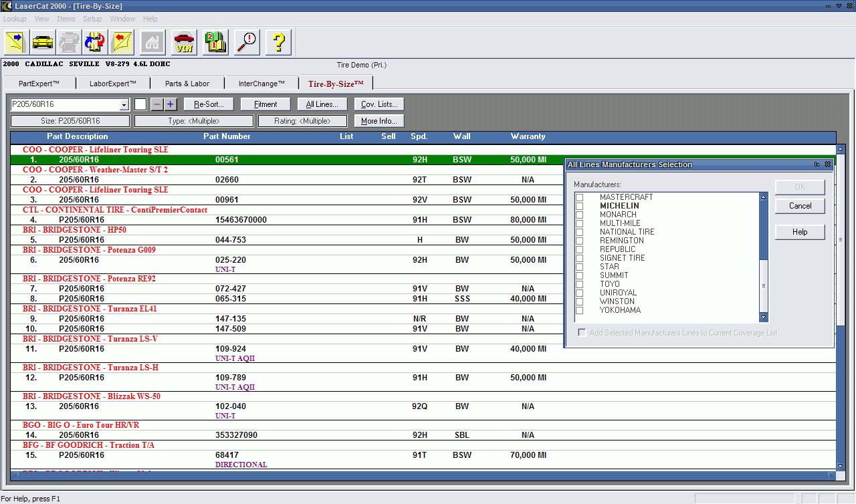
Task: Click Cancel in the manufacturers dialog
Action: click(x=800, y=206)
